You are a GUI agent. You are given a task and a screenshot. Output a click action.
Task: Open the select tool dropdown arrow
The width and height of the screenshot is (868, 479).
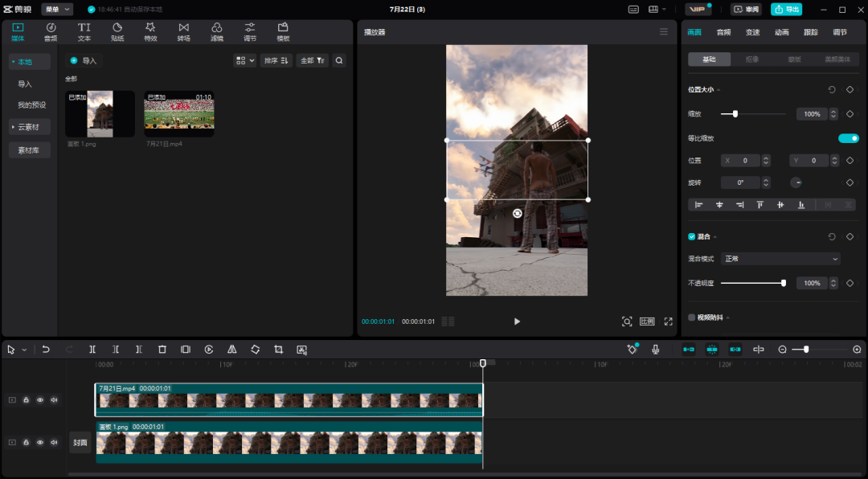tap(24, 350)
